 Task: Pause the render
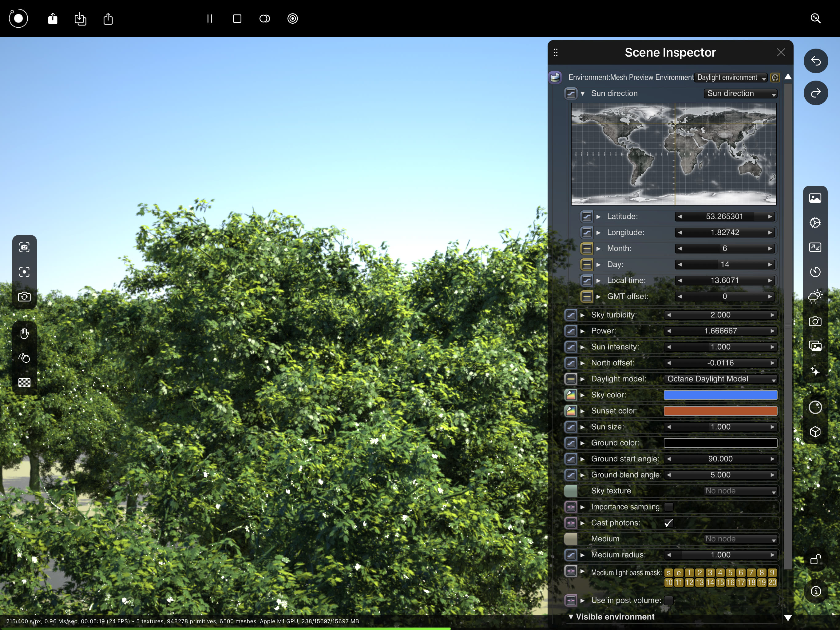coord(209,19)
